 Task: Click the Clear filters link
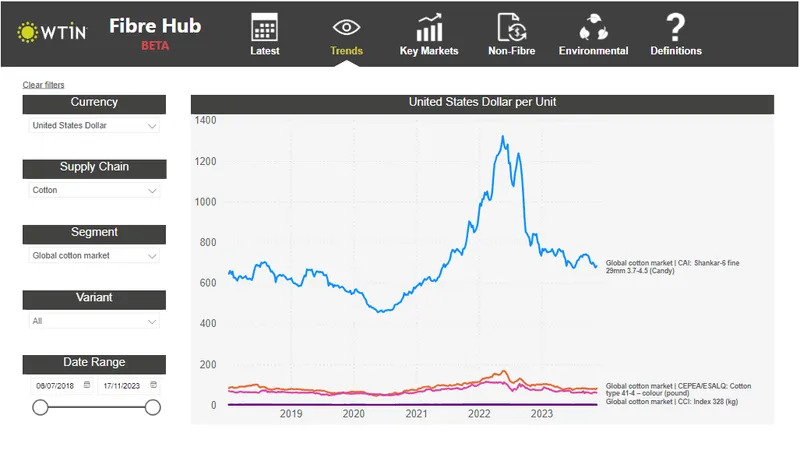[x=43, y=85]
